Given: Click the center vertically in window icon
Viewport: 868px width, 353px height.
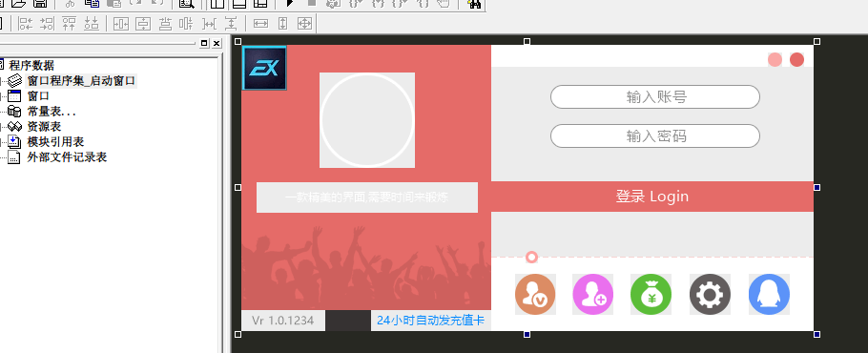Looking at the screenshot, I should tap(143, 23).
